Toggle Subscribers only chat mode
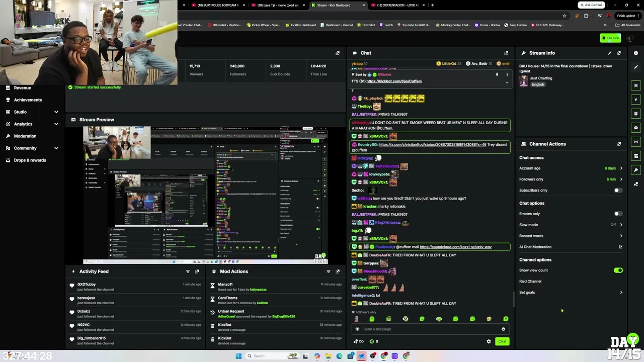 (618, 191)
